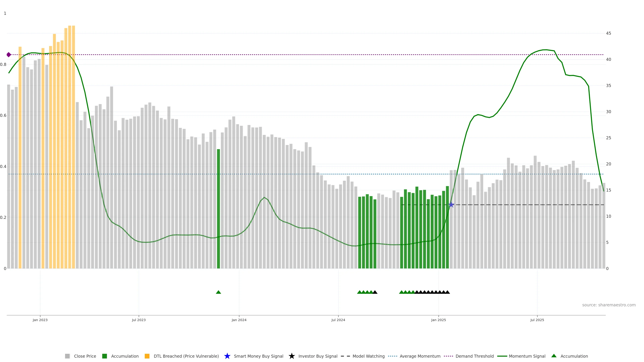
Task: Click the Jan 2023 x-axis label
Action: [x=40, y=320]
